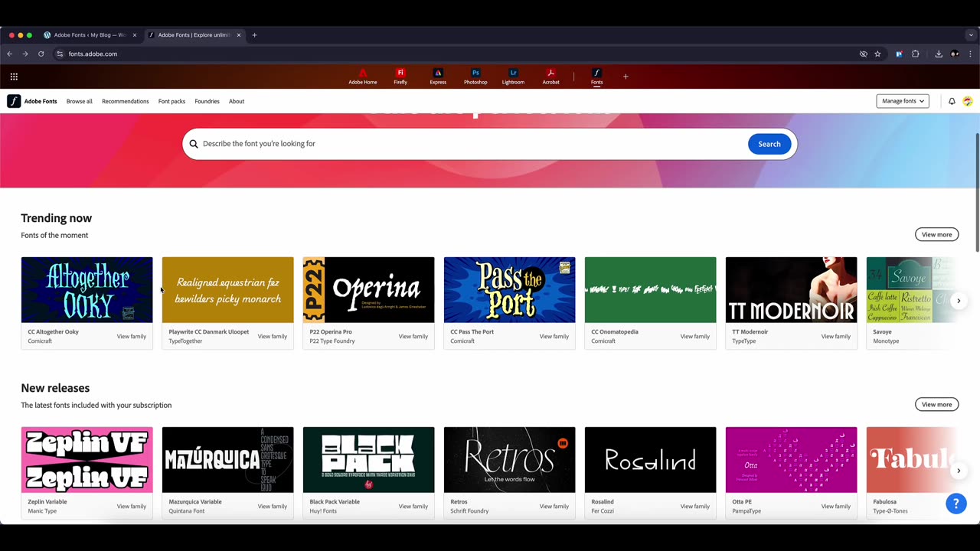Open the Chrome profile avatar
This screenshot has width=980, height=551.
coord(955,54)
